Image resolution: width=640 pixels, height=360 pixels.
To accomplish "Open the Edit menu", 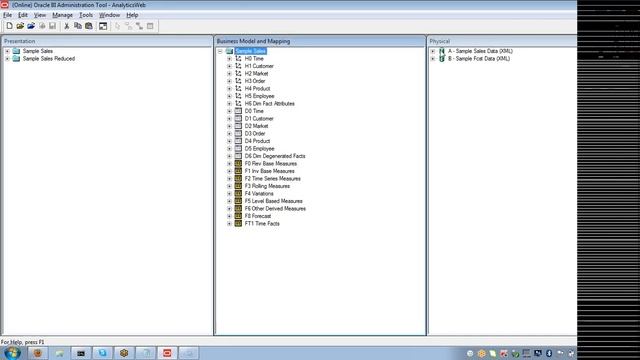I will (x=22, y=15).
